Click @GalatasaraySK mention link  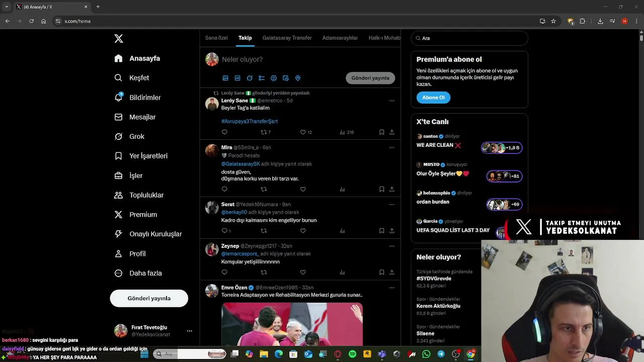point(240,164)
